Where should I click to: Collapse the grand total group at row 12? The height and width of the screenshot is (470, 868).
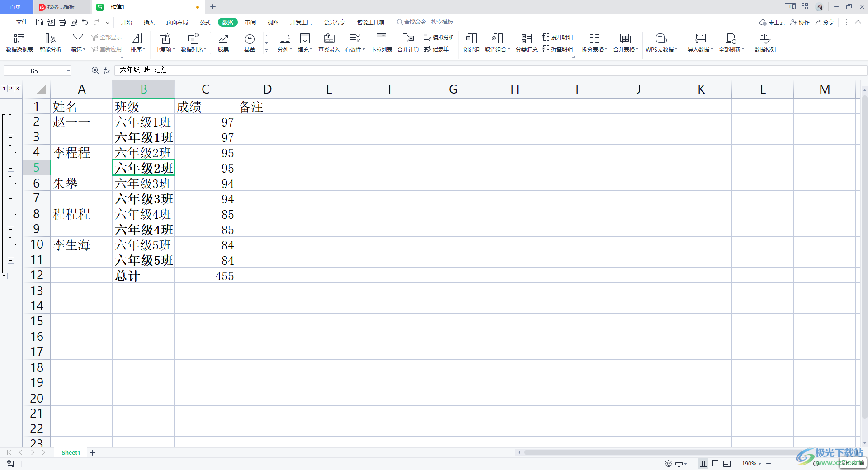[x=4, y=276]
